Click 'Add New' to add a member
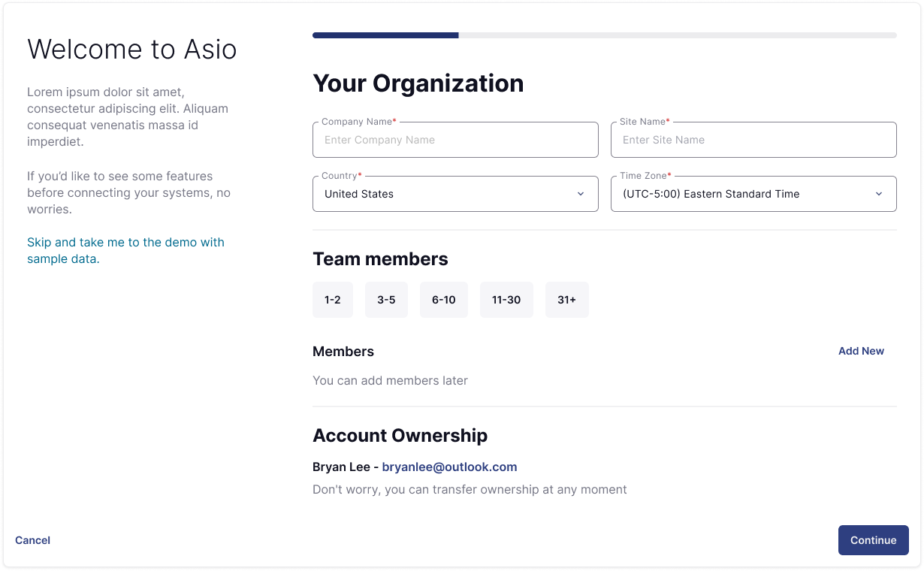The width and height of the screenshot is (924, 571). (861, 351)
